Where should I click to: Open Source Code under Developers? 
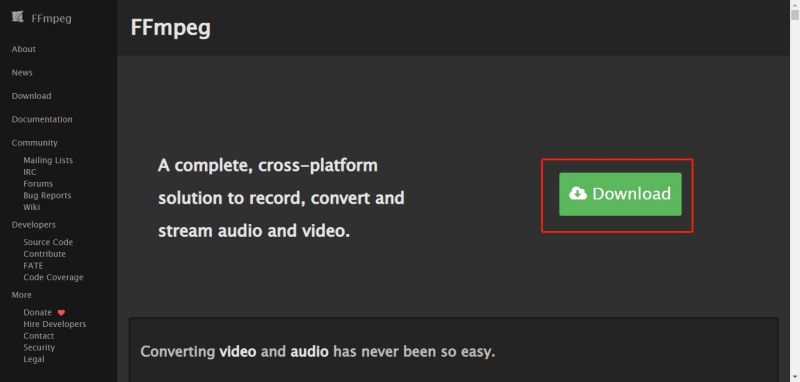click(48, 242)
